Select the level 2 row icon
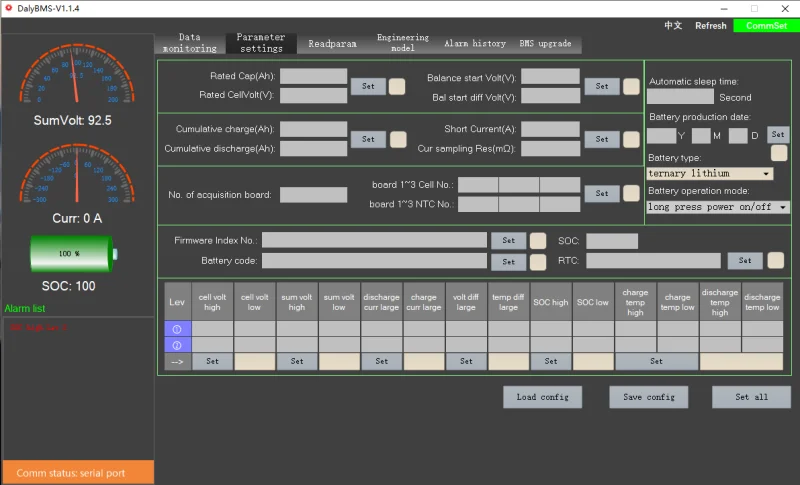 (177, 344)
